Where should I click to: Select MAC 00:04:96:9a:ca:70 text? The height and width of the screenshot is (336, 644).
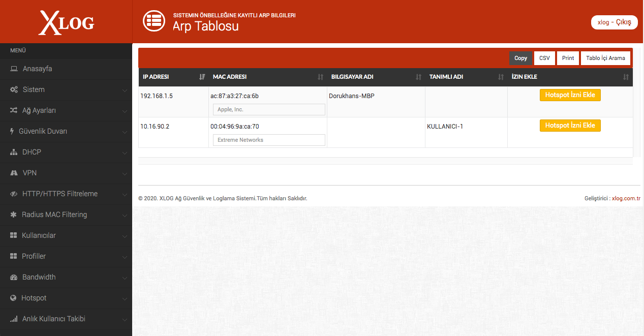point(235,126)
